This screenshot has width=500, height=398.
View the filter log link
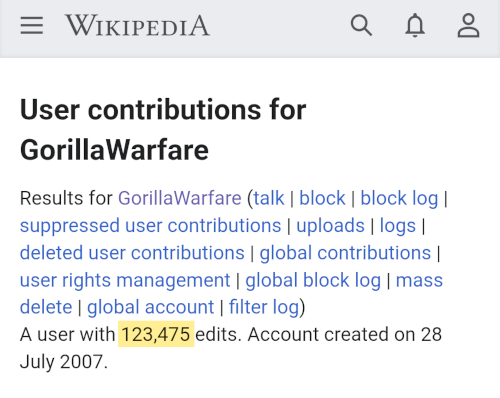pos(264,307)
